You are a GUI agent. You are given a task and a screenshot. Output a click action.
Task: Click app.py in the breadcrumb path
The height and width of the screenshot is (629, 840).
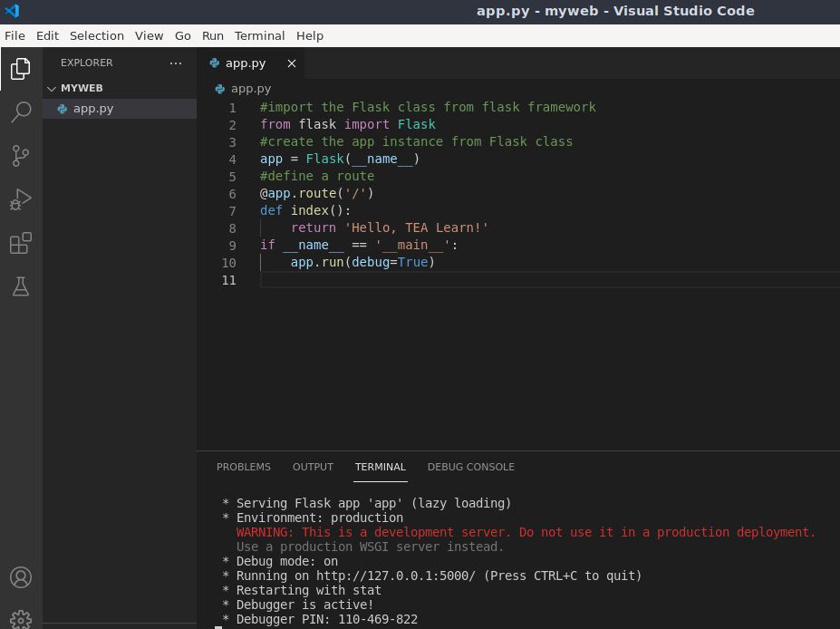pyautogui.click(x=251, y=89)
